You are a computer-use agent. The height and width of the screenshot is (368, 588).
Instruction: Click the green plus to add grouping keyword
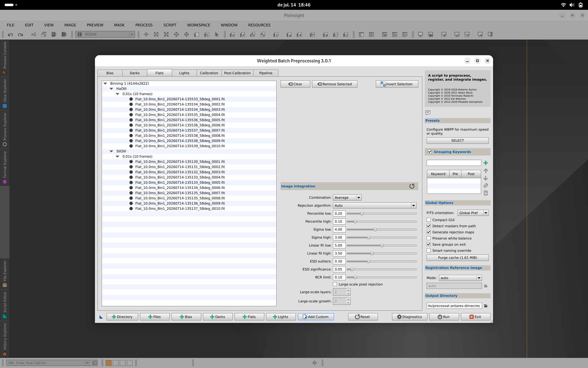coord(486,163)
